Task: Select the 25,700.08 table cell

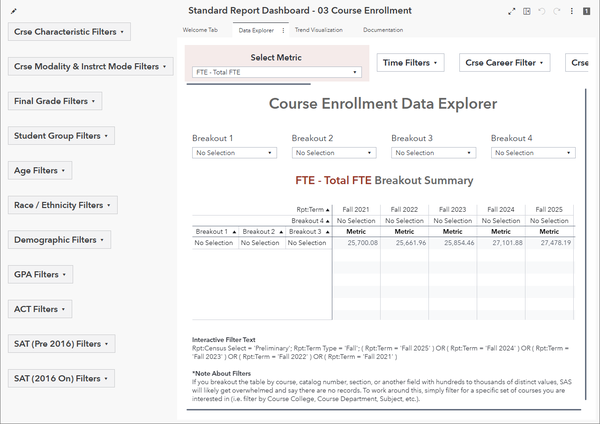Action: coord(356,243)
